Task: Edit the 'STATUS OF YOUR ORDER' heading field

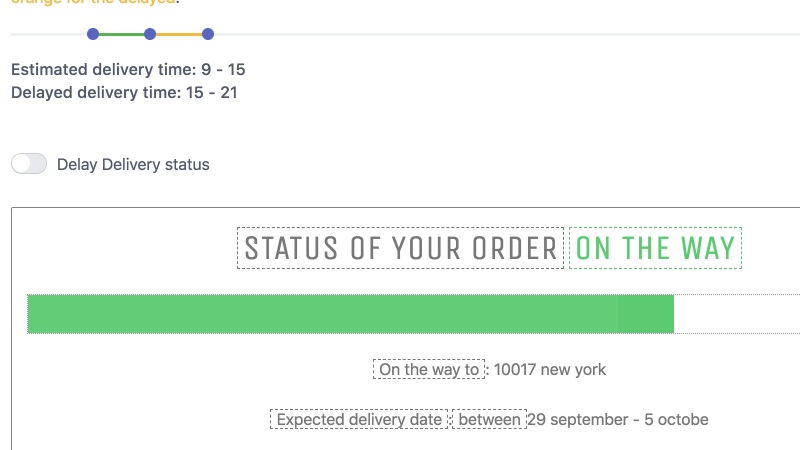Action: tap(401, 248)
